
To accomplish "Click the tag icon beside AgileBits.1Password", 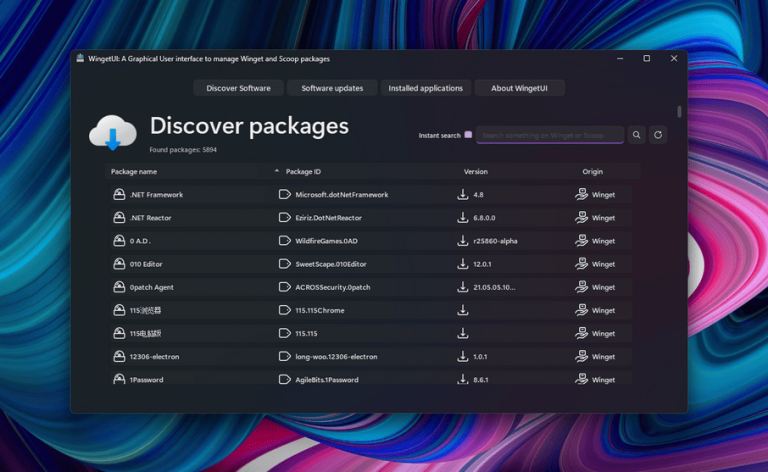I will click(x=284, y=380).
